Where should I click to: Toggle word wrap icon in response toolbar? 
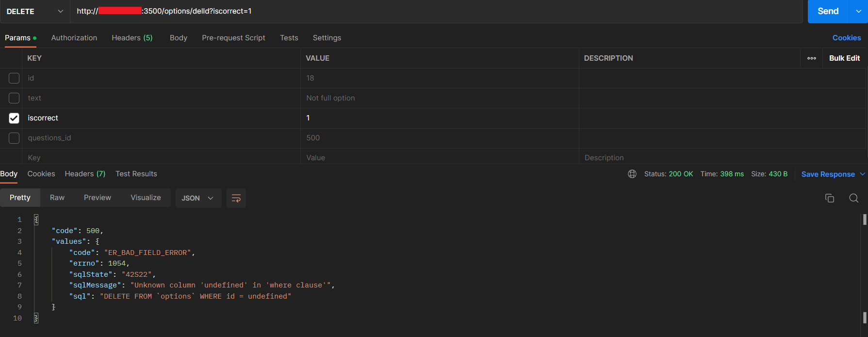pos(236,198)
